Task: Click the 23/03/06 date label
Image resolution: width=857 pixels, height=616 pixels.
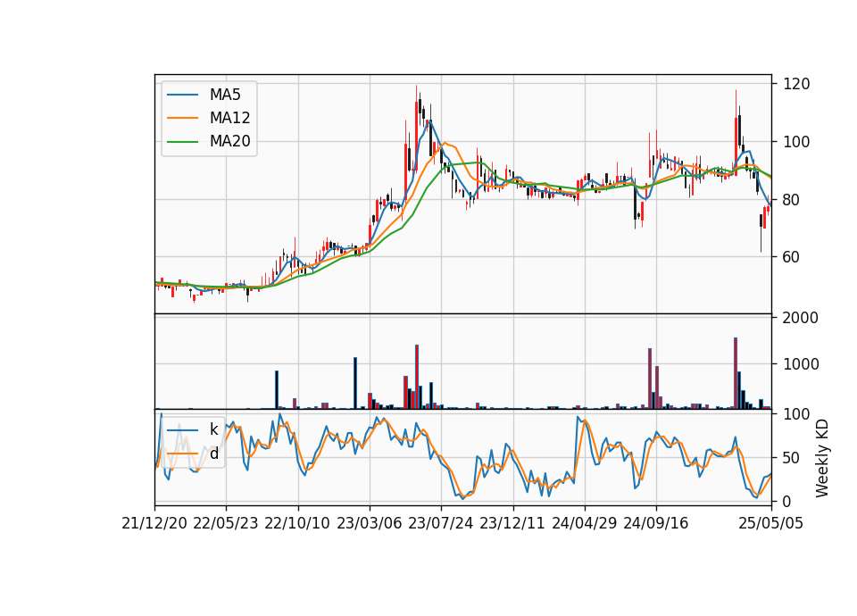Action: pyautogui.click(x=369, y=523)
